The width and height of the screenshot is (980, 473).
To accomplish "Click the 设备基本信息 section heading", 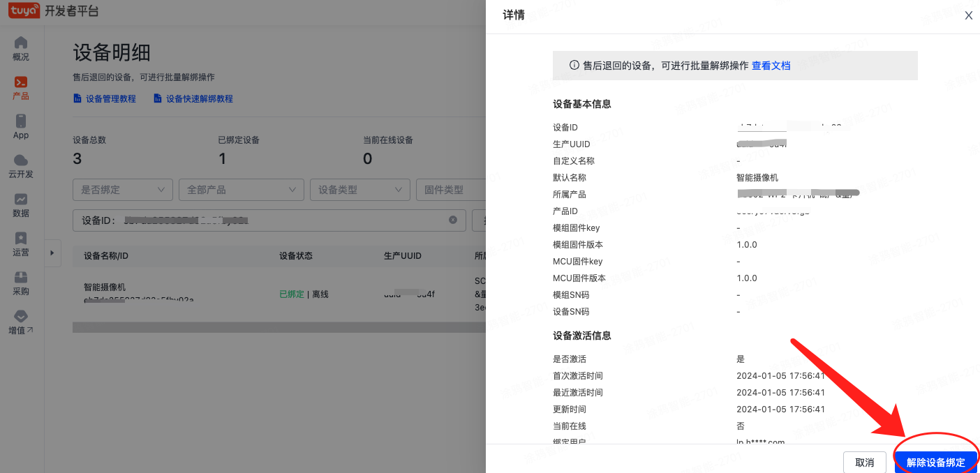I will point(582,104).
